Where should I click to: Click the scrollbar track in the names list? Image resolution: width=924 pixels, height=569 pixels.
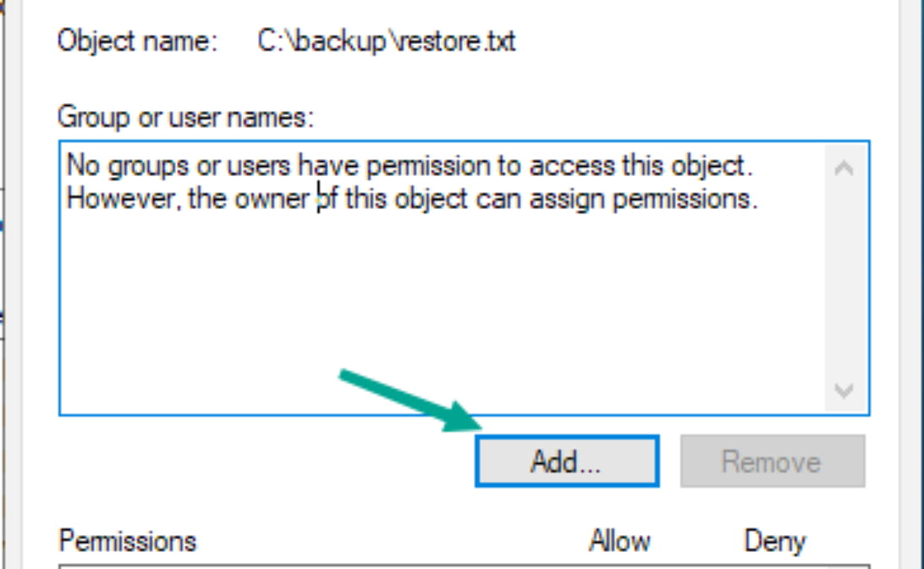click(x=844, y=279)
